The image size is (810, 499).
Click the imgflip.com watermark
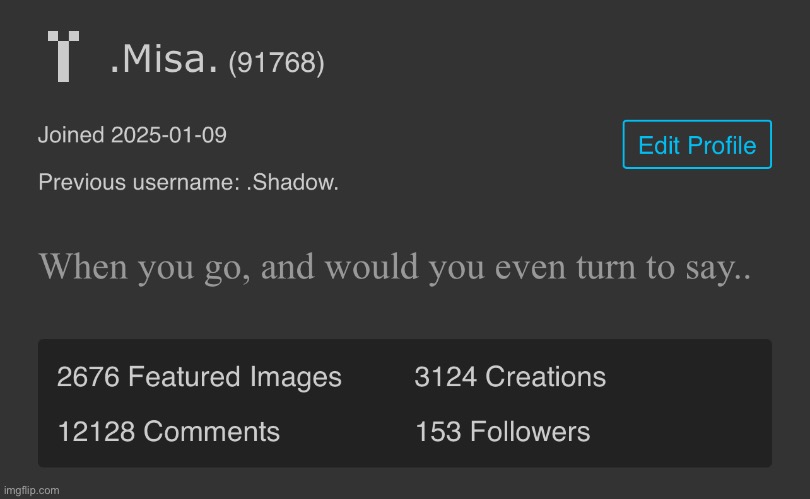point(32,490)
